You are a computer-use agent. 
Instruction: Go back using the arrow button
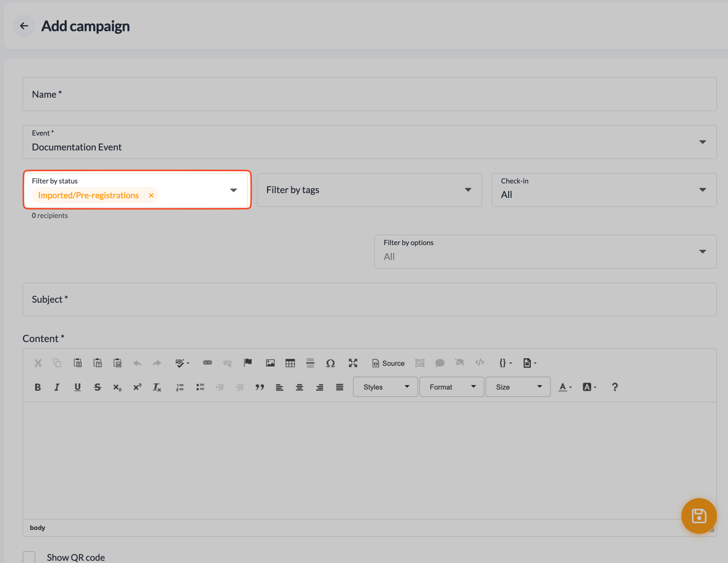pos(24,26)
